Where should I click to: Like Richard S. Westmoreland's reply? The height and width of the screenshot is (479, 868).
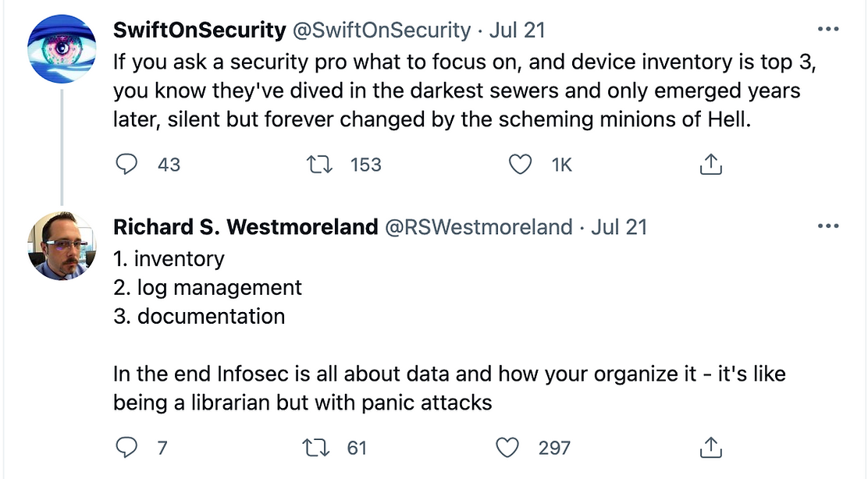pos(507,448)
